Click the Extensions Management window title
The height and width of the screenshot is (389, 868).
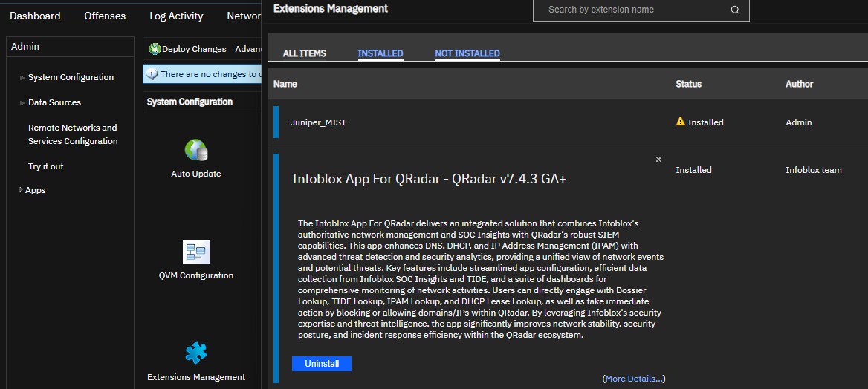(331, 8)
